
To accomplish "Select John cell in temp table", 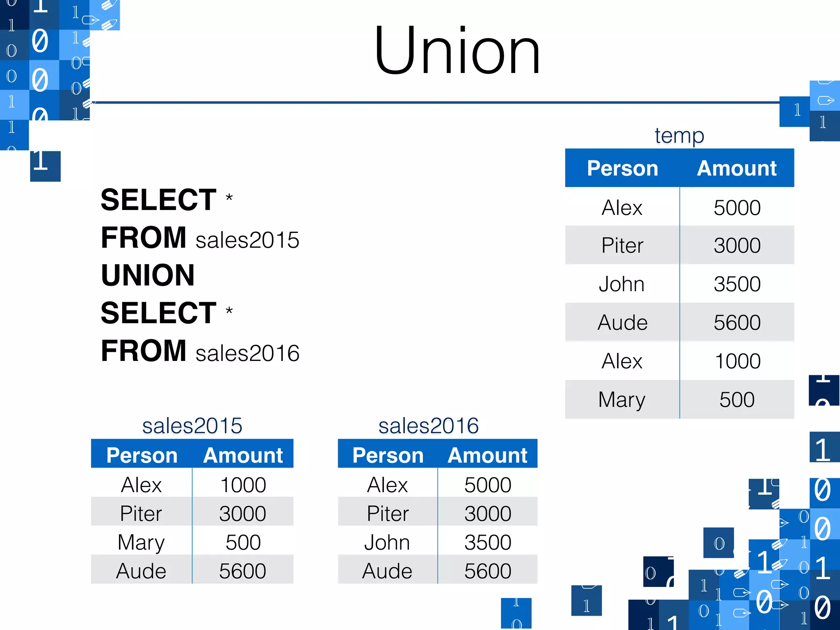I will (622, 284).
